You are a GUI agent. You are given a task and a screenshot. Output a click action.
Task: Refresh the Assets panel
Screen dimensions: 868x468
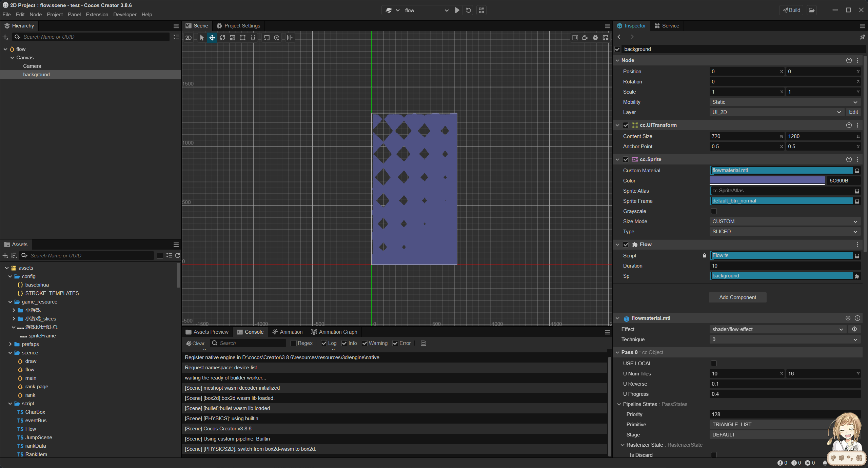pyautogui.click(x=177, y=255)
